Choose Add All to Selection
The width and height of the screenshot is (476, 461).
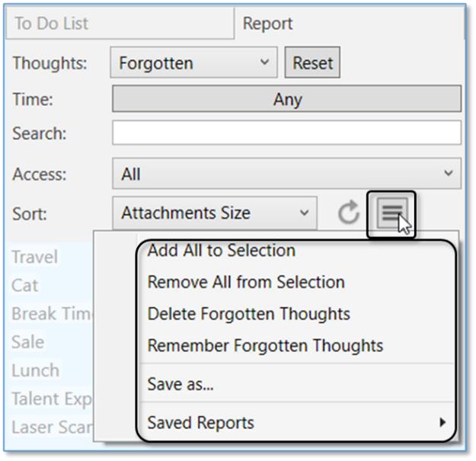pos(221,250)
